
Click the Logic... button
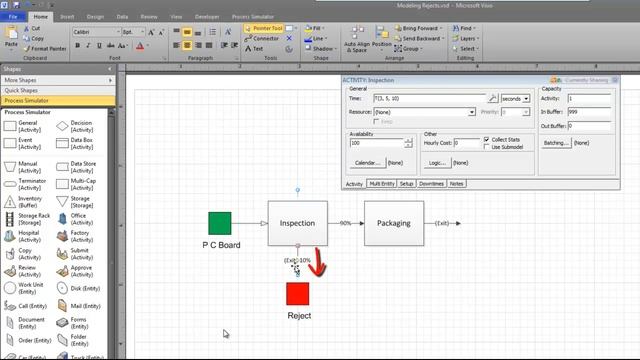[437, 163]
